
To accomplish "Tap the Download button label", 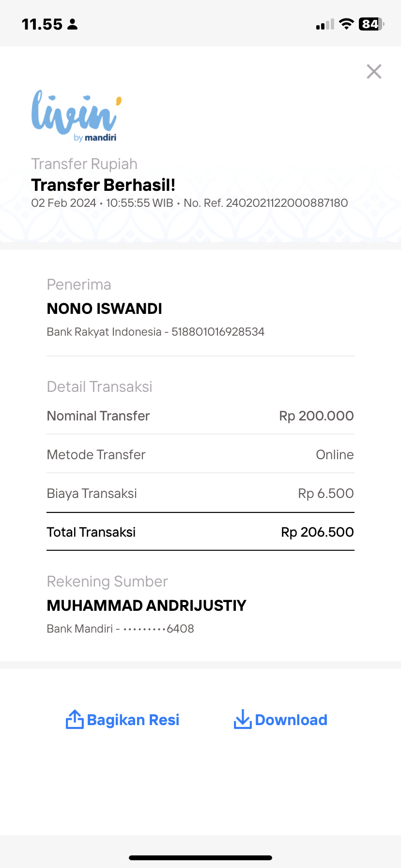I will point(291,720).
